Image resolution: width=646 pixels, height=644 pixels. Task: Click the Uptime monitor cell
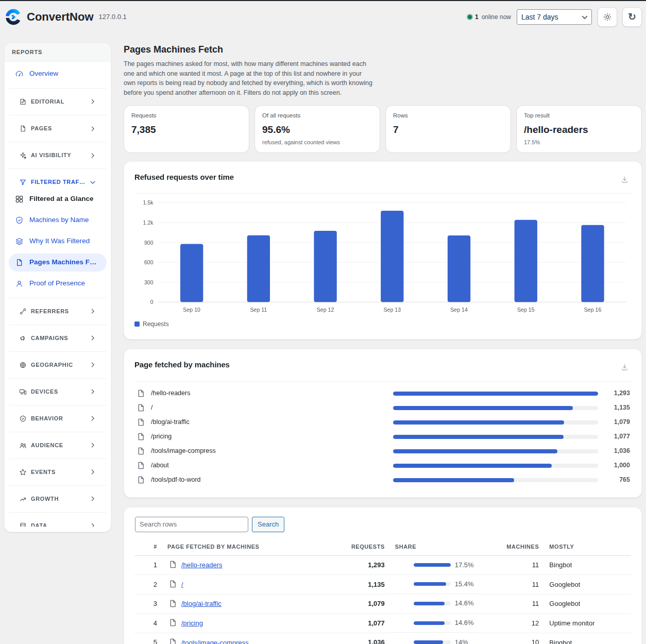572,623
